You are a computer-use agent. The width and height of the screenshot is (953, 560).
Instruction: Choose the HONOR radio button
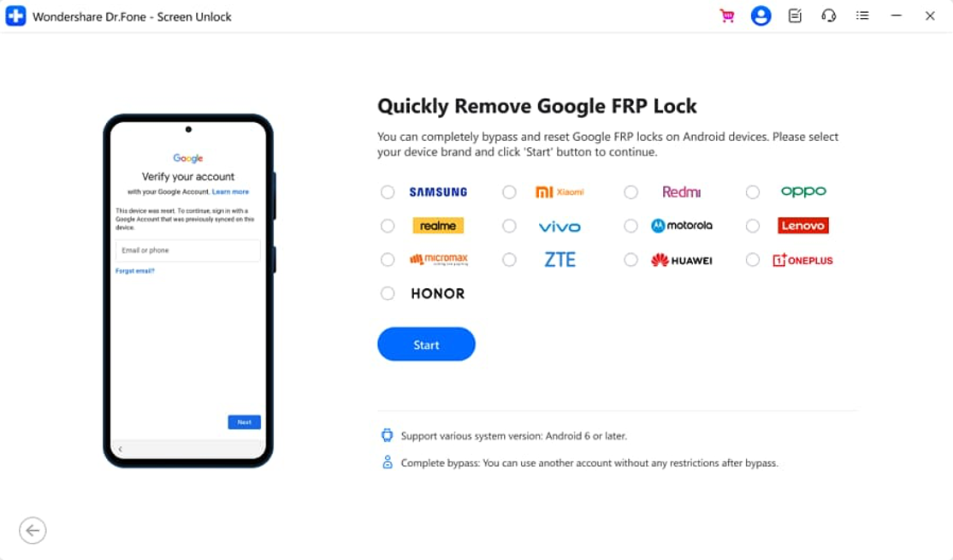point(388,293)
